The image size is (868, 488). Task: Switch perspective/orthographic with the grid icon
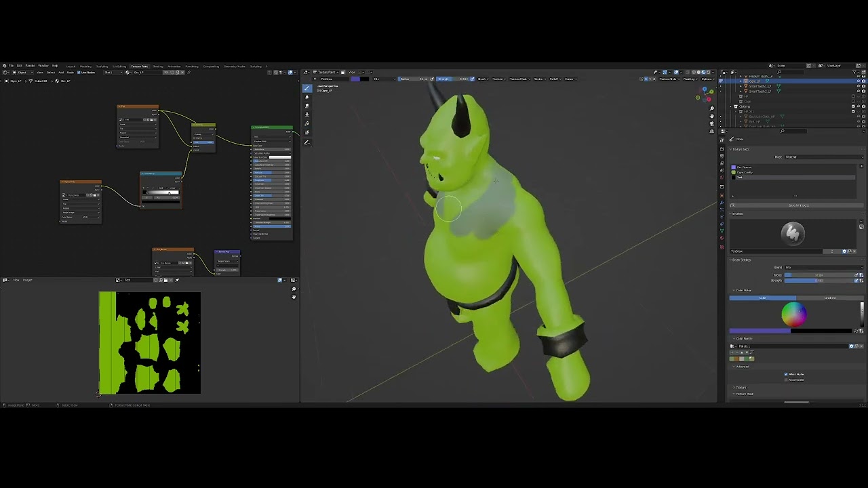(x=712, y=131)
